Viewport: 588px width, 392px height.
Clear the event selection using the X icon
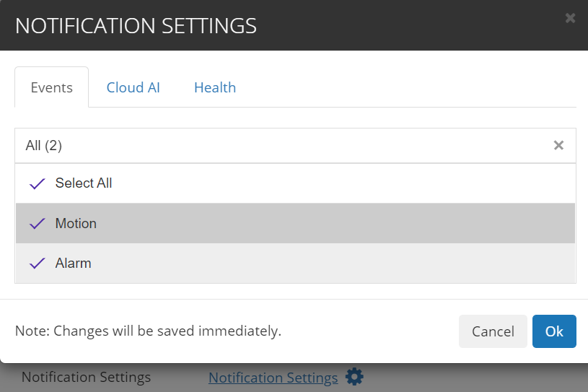(x=558, y=145)
